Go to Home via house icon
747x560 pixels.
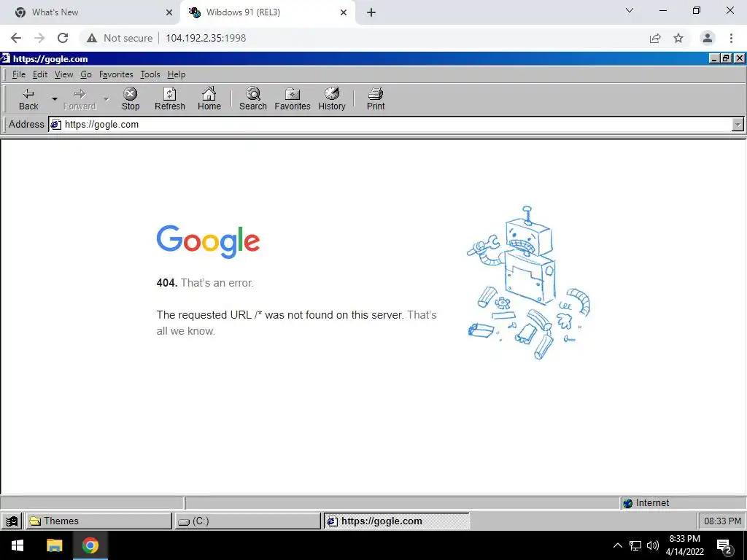pos(209,99)
